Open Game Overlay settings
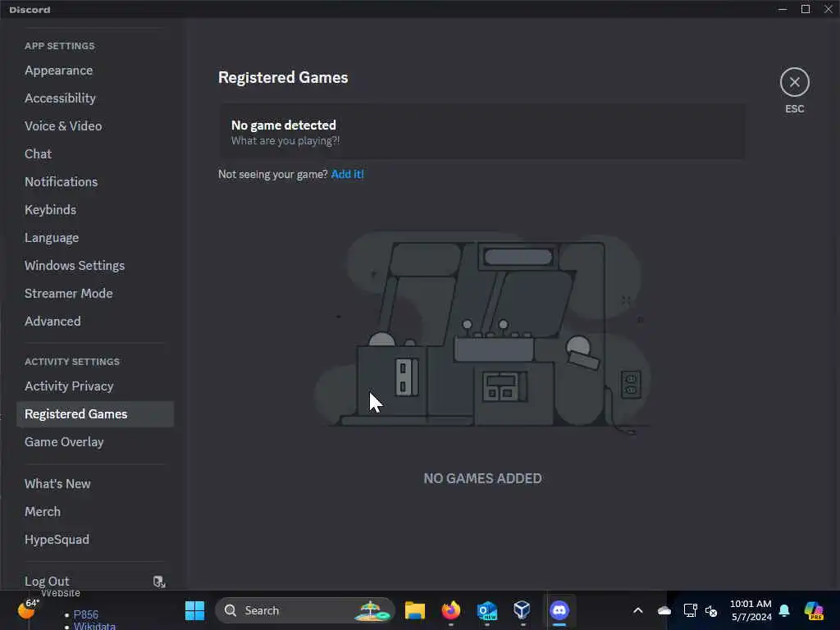This screenshot has height=630, width=840. pos(64,442)
